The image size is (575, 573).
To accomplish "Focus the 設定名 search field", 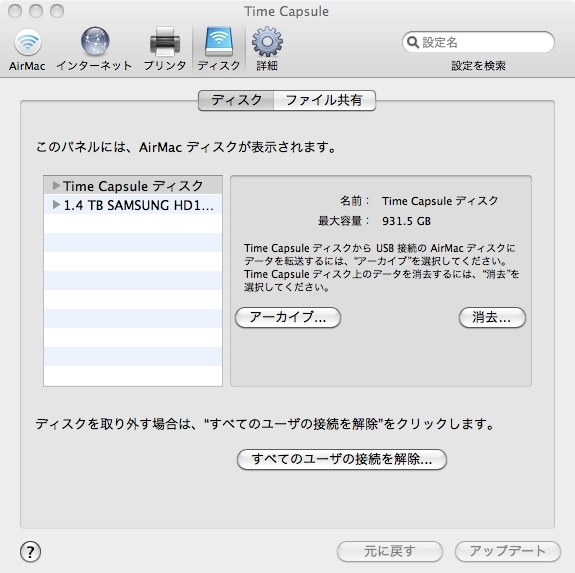I will [478, 43].
